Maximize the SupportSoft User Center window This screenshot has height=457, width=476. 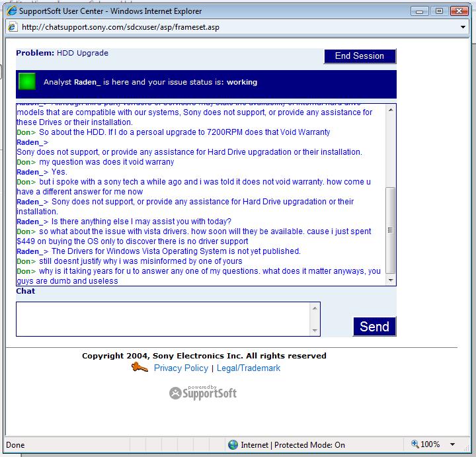pyautogui.click(x=439, y=11)
